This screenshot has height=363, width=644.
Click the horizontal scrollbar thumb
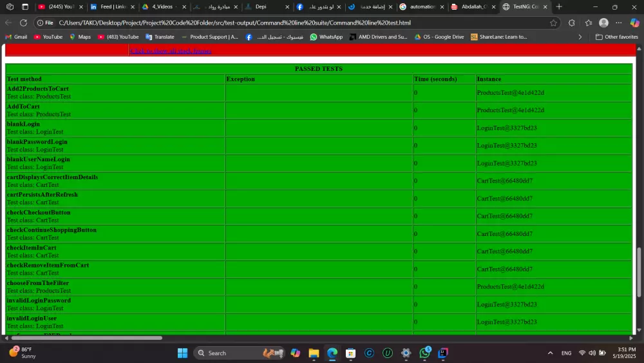pyautogui.click(x=87, y=338)
